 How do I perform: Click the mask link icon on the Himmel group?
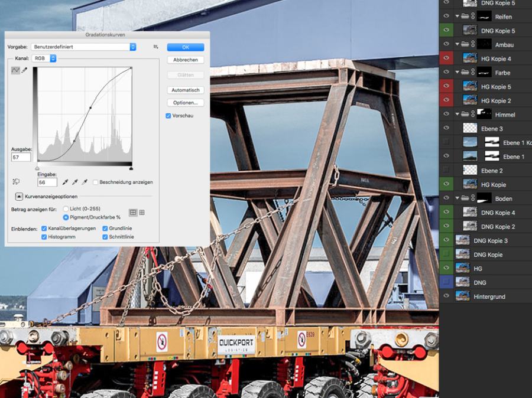click(x=472, y=115)
